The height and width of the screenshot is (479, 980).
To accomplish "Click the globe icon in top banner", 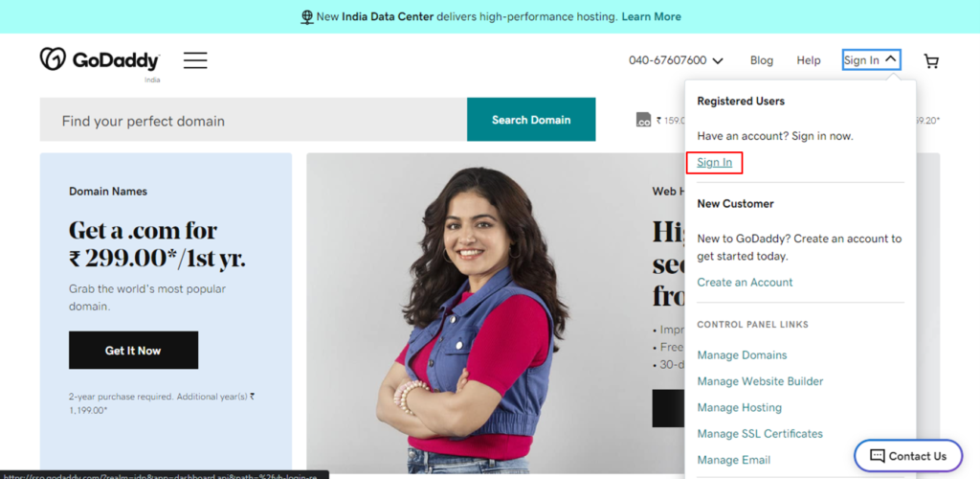I will 307,17.
